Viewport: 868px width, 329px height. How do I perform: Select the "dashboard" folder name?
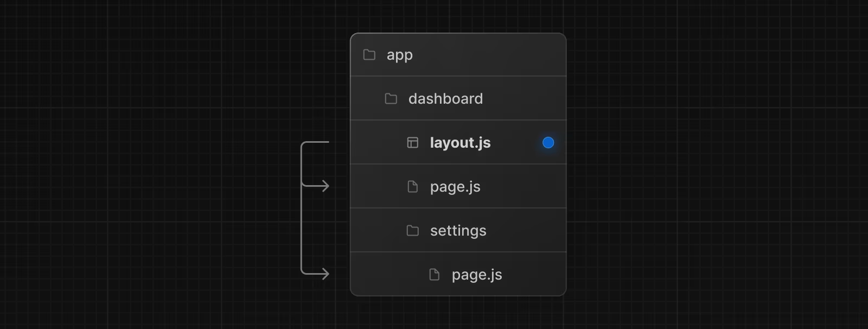pyautogui.click(x=445, y=99)
